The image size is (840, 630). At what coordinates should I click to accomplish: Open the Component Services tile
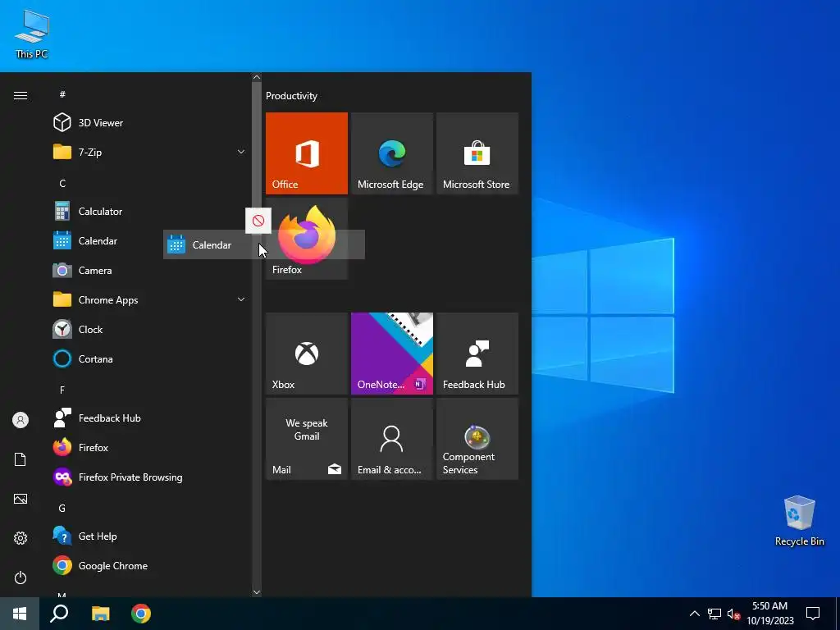coord(477,439)
